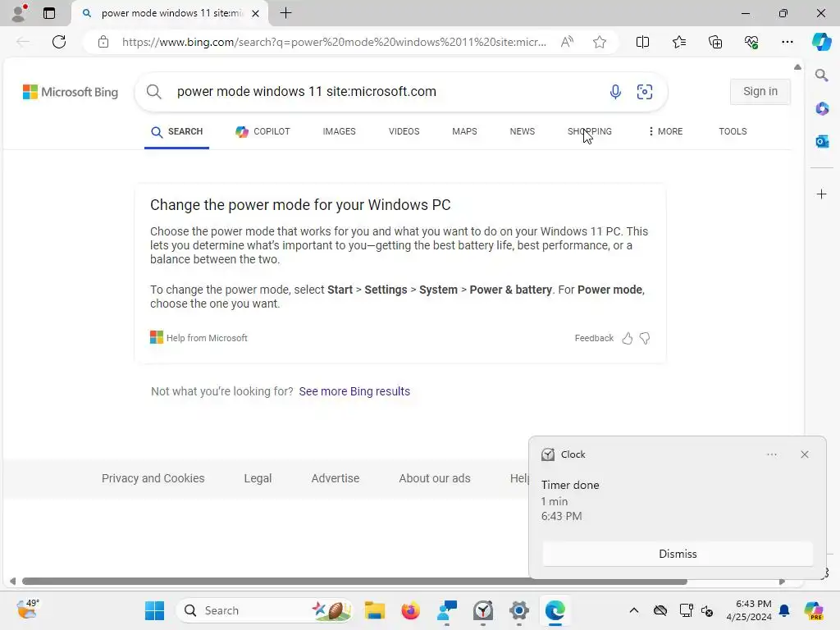Activate Read aloud in address bar
This screenshot has width=840, height=630.
(567, 42)
